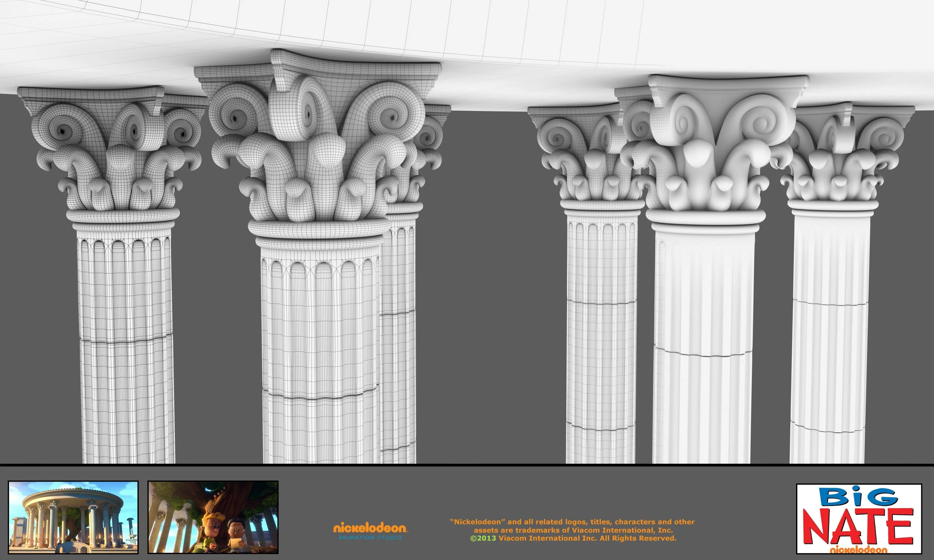Viewport: 934px width, 560px height.
Task: Click the "Nickelodeon" trademark notice first line
Action: 572,522
